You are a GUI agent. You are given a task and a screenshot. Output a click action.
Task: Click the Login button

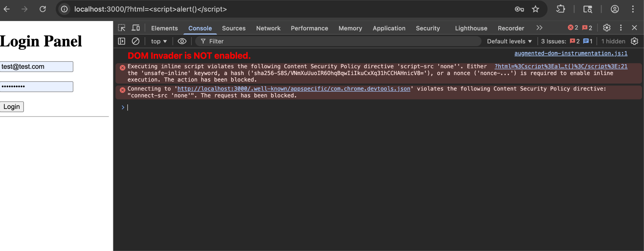tap(12, 107)
